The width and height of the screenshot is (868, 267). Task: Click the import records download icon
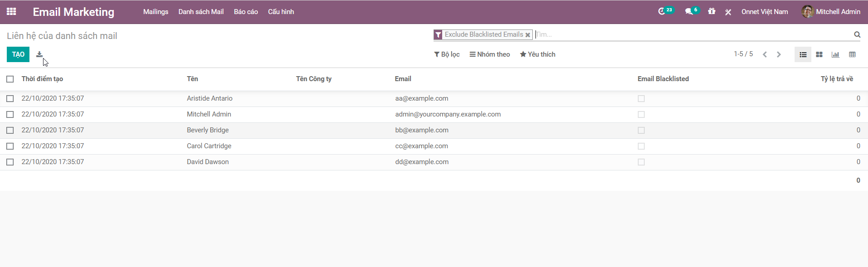[x=39, y=54]
